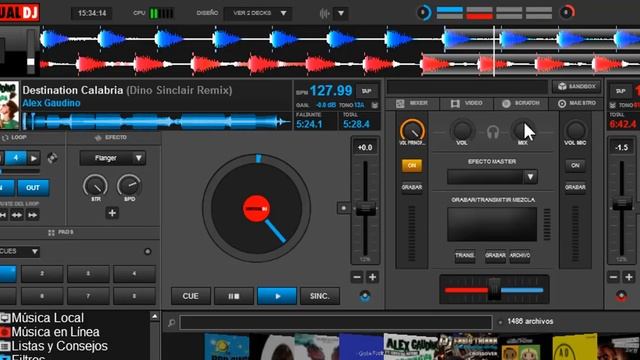Viewport: 640px width, 360px height.
Task: Raise right deck pitch with plus button
Action: pos(629,277)
